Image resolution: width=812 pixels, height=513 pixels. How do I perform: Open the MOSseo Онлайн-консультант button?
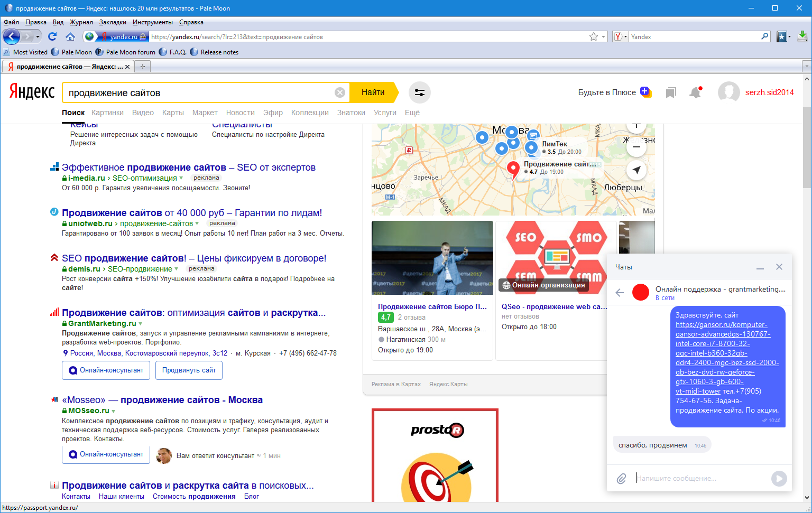pos(106,454)
